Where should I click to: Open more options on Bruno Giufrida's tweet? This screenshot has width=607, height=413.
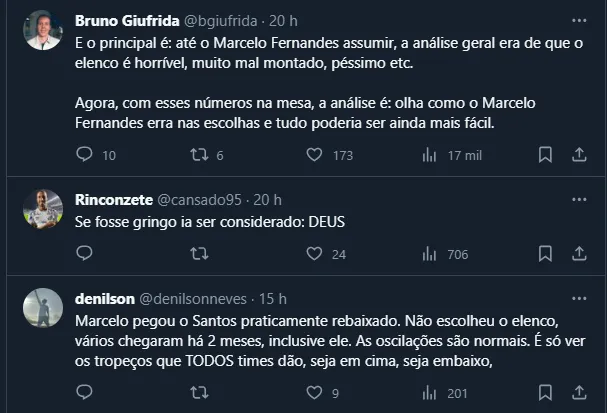[579, 21]
